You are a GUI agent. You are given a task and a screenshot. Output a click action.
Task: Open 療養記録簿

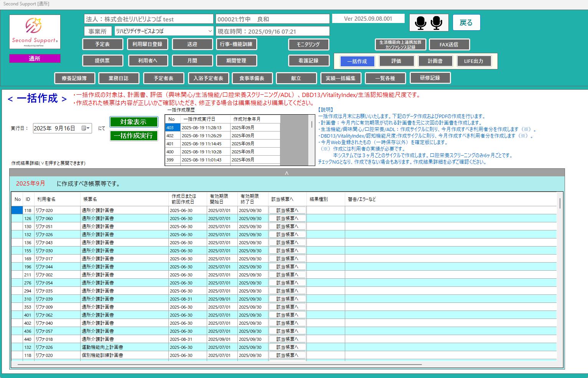(x=74, y=78)
